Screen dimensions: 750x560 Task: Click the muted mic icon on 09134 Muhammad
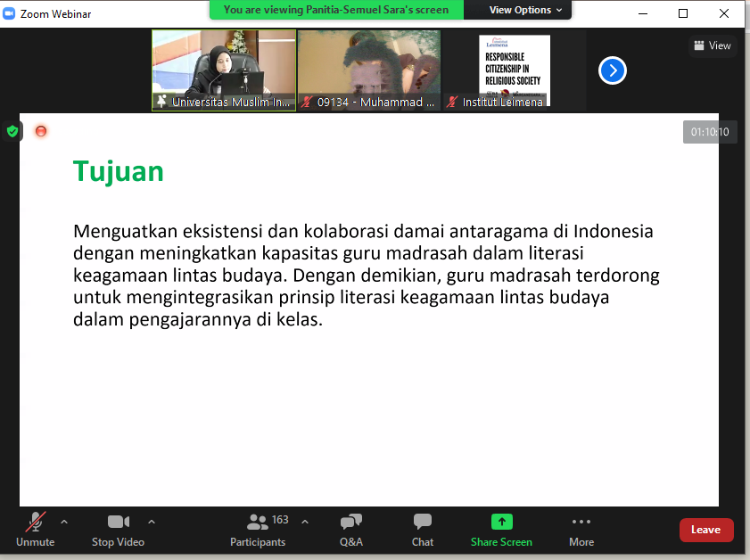coord(306,102)
